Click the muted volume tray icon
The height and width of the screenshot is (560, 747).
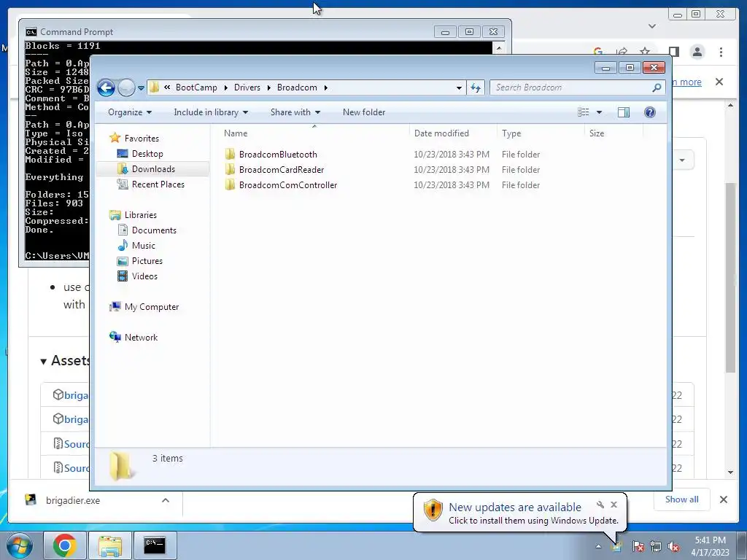point(673,547)
